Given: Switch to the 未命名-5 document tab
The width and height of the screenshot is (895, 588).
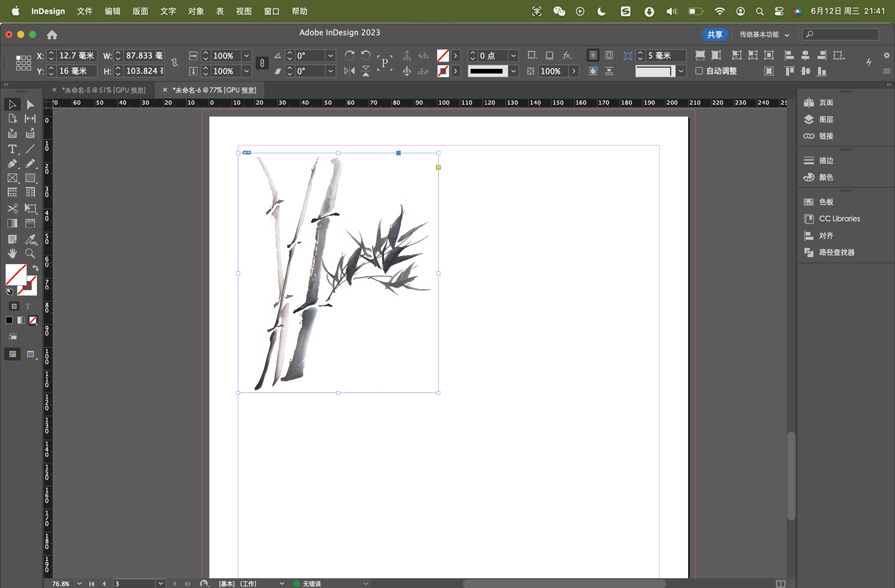Looking at the screenshot, I should (103, 90).
